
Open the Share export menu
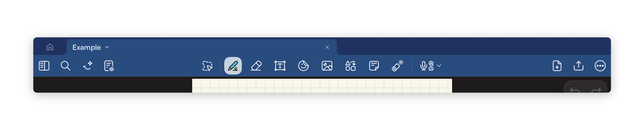pyautogui.click(x=578, y=66)
